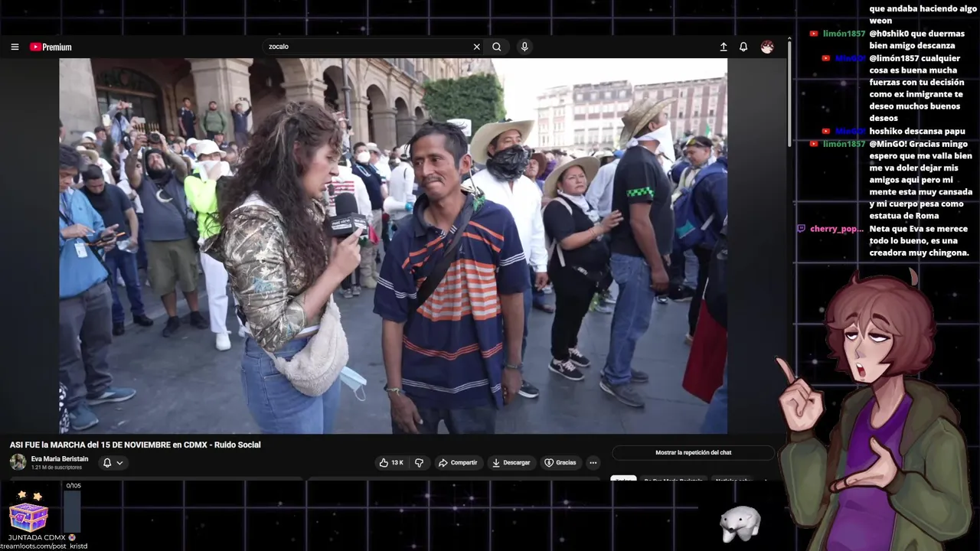Open the account avatar menu
The width and height of the screenshot is (980, 551).
click(x=767, y=47)
